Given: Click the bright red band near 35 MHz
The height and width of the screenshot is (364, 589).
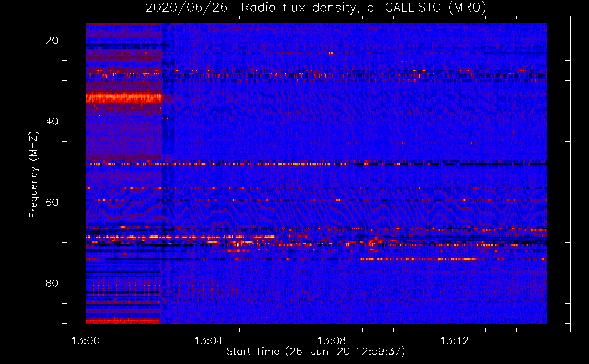Looking at the screenshot, I should (124, 98).
